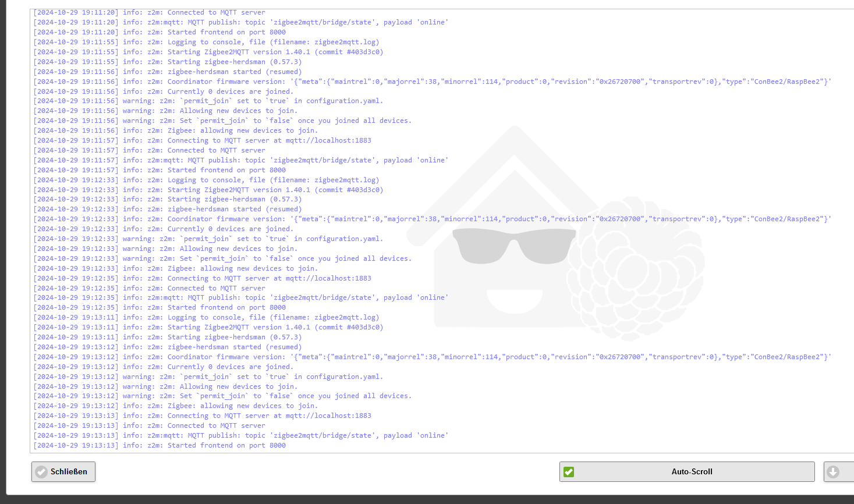The height and width of the screenshot is (504, 854).
Task: Select the 19:12:33 warning 'Set permit_join to false'
Action: coord(222,258)
